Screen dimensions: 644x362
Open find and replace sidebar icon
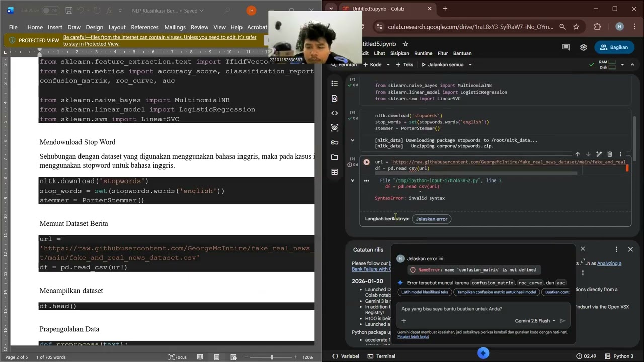click(335, 98)
